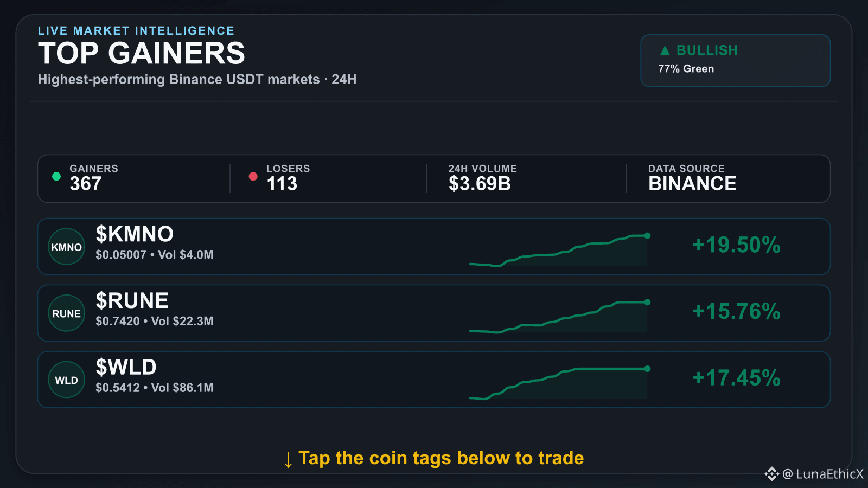Screen dimensions: 868x488
Task: Click the red losers dot indicator
Action: click(253, 176)
